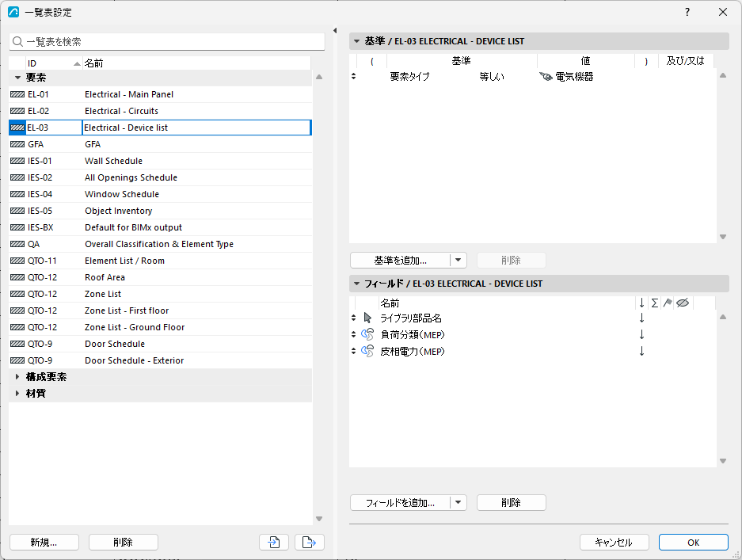Click the export scheme icon button
The image size is (742, 560).
tap(310, 542)
